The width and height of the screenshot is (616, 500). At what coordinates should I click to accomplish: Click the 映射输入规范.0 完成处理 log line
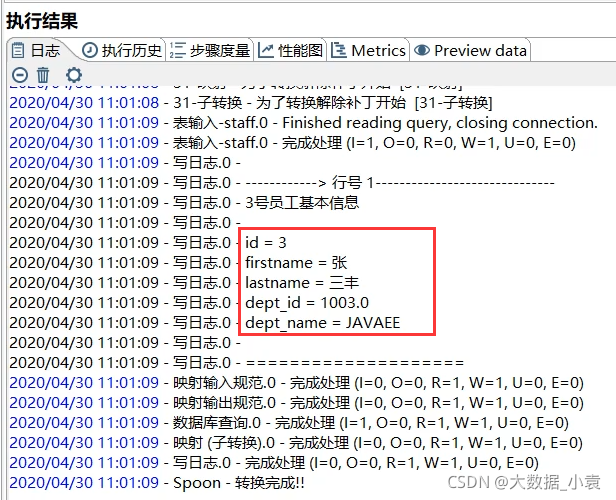tap(296, 383)
